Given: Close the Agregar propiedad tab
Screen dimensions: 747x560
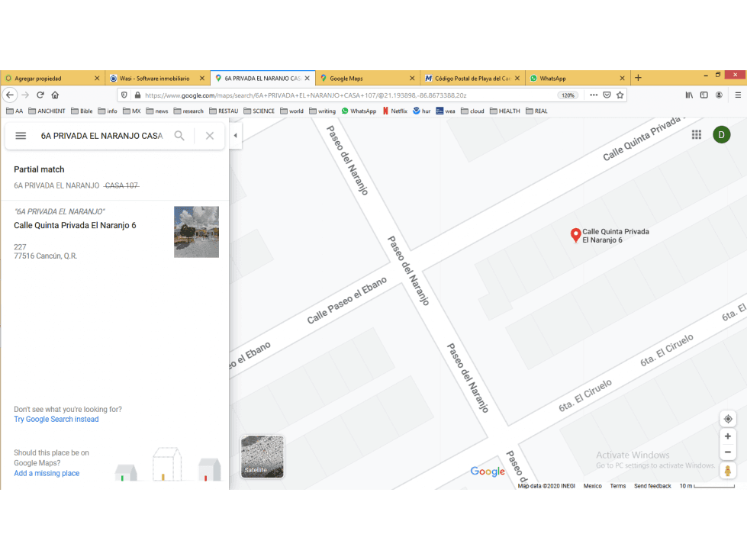Looking at the screenshot, I should pos(97,78).
